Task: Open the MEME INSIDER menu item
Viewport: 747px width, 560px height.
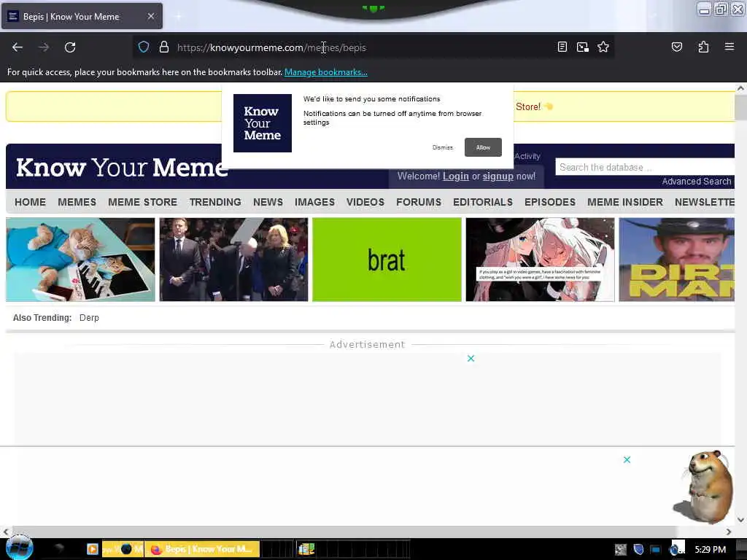Action: [x=625, y=202]
